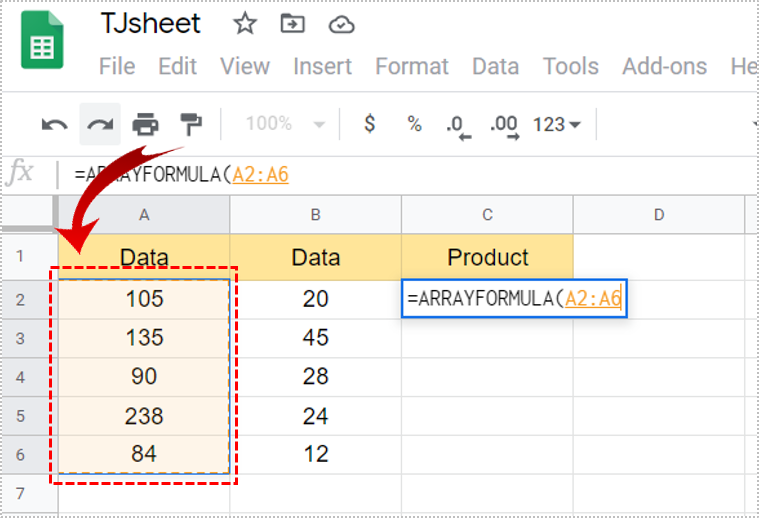Viewport: 759px width, 518px height.
Task: Open the File menu
Action: coord(117,67)
